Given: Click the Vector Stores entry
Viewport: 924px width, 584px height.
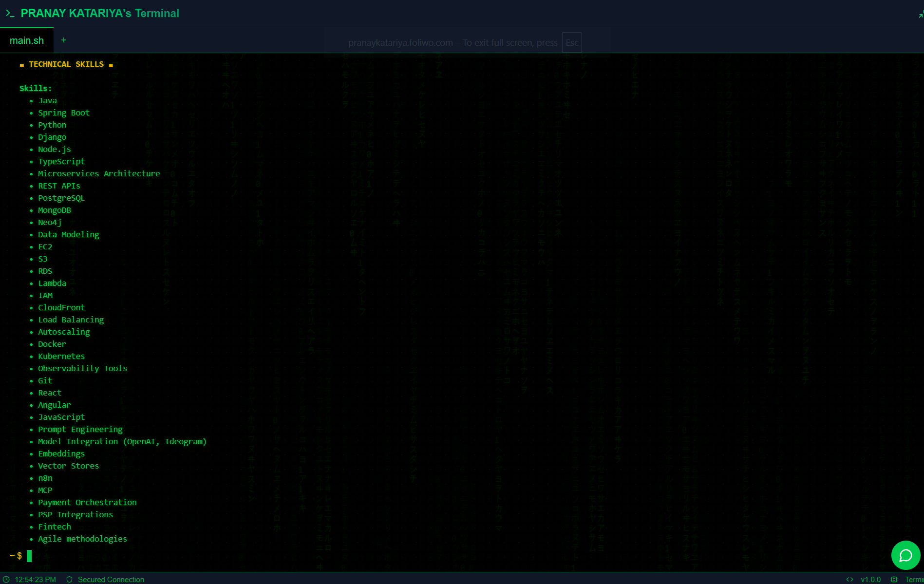Looking at the screenshot, I should point(69,466).
